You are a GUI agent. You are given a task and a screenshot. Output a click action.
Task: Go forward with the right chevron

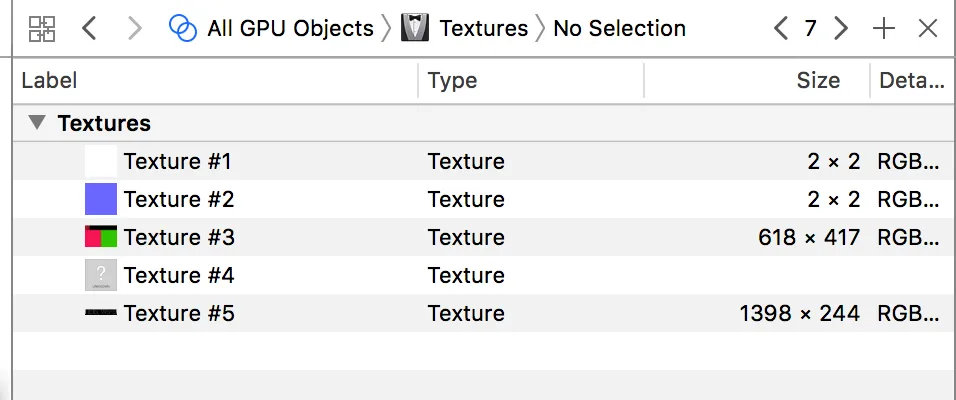tap(135, 28)
